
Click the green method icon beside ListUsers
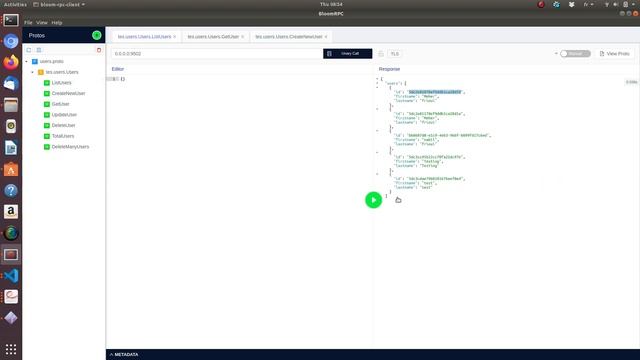(x=47, y=82)
